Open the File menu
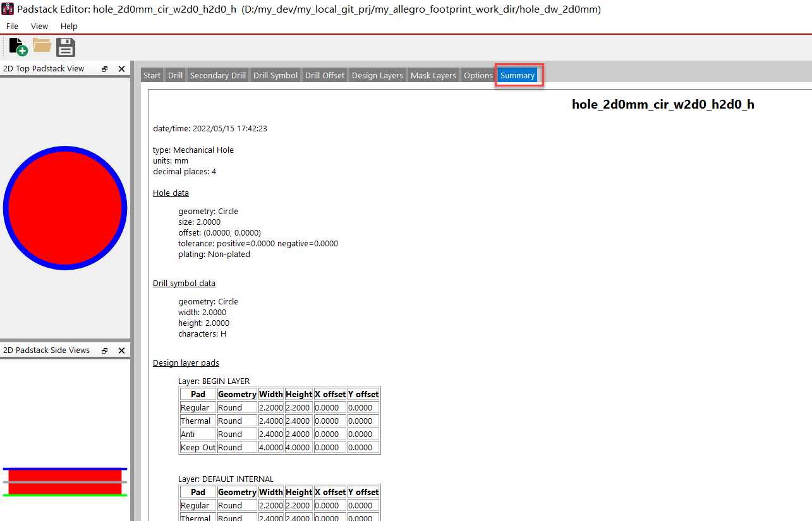812x521 pixels. (x=12, y=27)
